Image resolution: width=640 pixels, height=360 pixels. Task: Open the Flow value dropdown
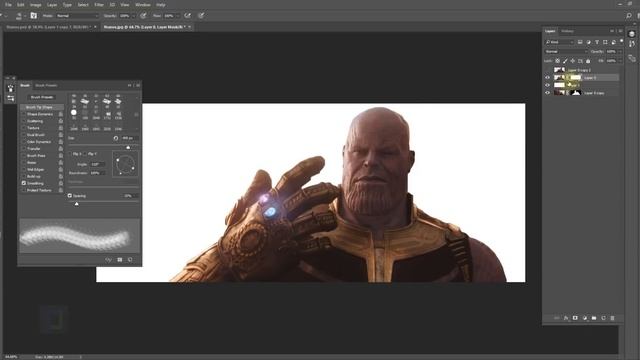178,16
